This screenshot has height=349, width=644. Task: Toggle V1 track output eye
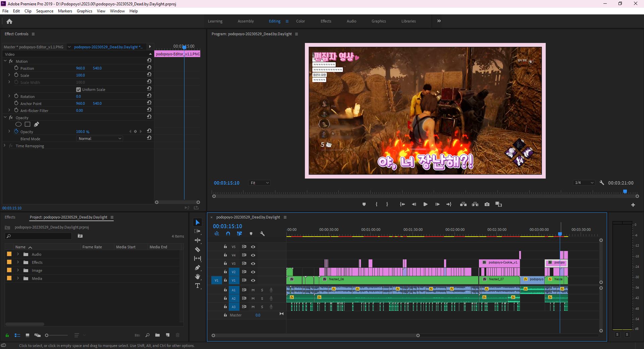(253, 280)
